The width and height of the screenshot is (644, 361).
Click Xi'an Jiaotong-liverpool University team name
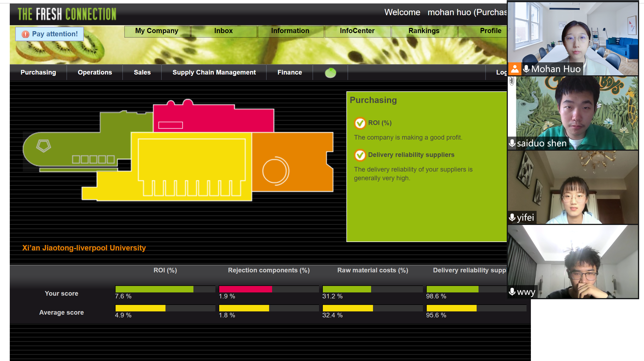[84, 248]
